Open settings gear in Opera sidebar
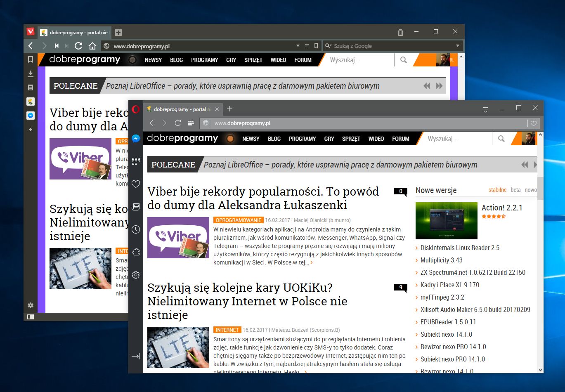565x392 pixels. click(136, 275)
